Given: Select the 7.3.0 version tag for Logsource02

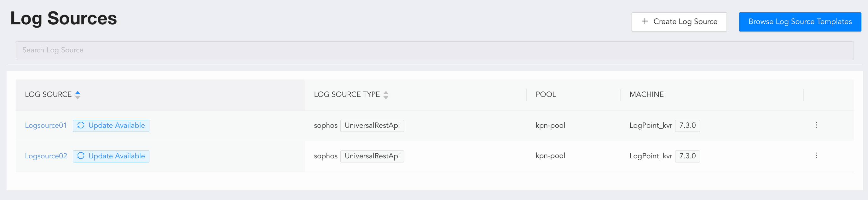Looking at the screenshot, I should [x=687, y=156].
